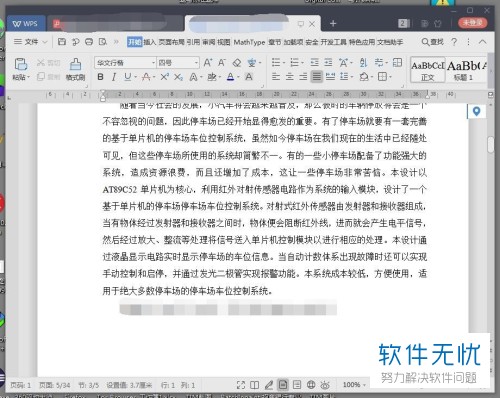Click the 页面: 5/34 status entry
The width and height of the screenshot is (500, 398).
pyautogui.click(x=54, y=385)
